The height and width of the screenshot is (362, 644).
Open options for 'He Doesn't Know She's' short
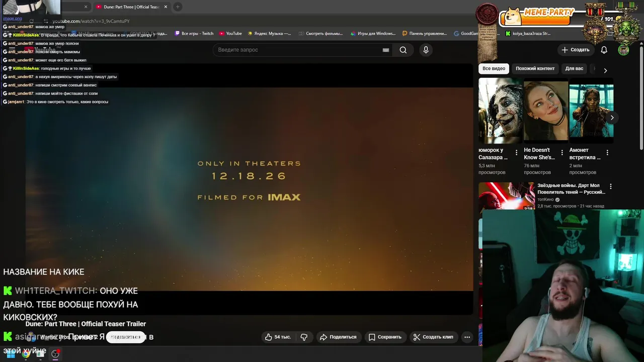pos(561,152)
